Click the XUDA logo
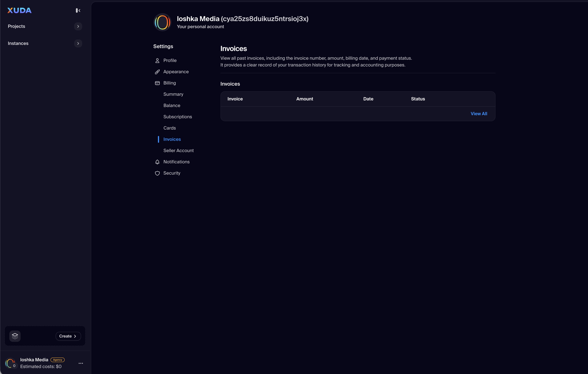Image resolution: width=588 pixels, height=374 pixels. [x=19, y=10]
